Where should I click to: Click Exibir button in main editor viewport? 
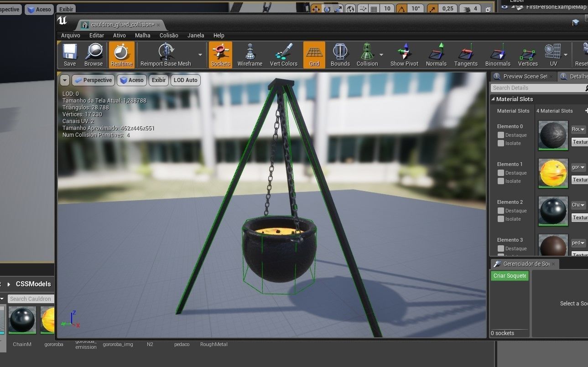[x=66, y=9]
